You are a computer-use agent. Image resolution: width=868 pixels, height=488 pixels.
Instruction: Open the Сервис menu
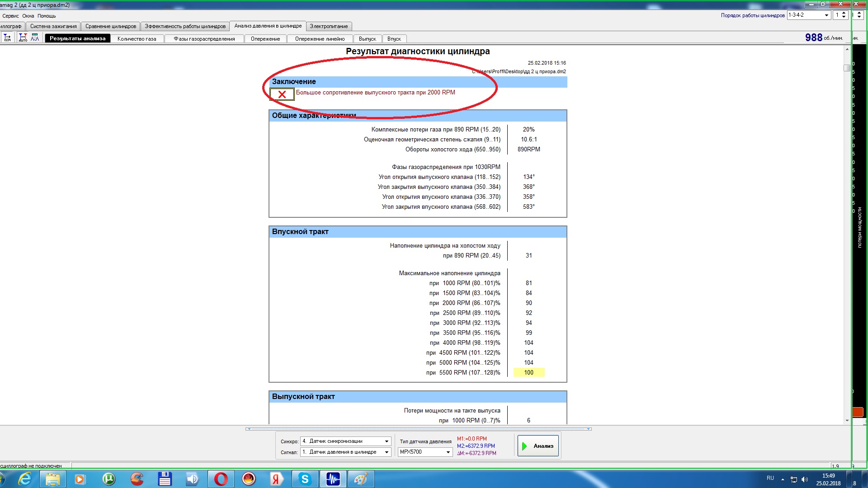coord(10,16)
